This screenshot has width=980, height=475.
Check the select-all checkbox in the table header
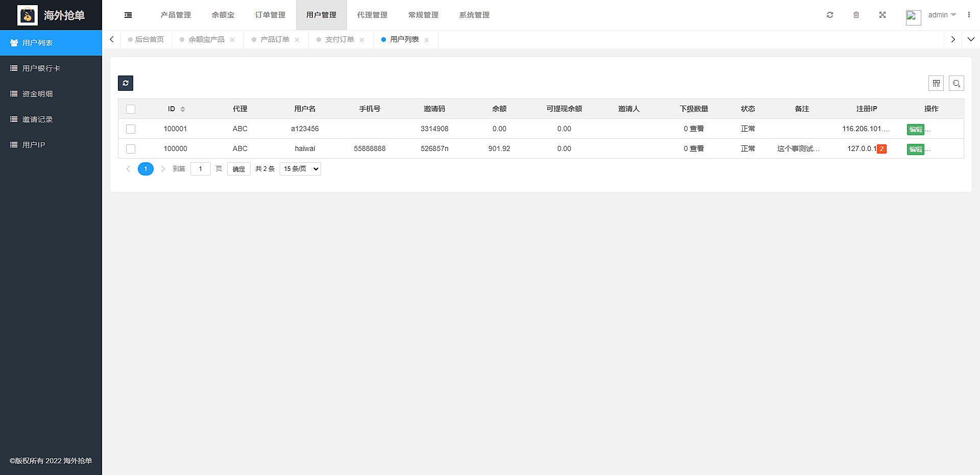131,109
